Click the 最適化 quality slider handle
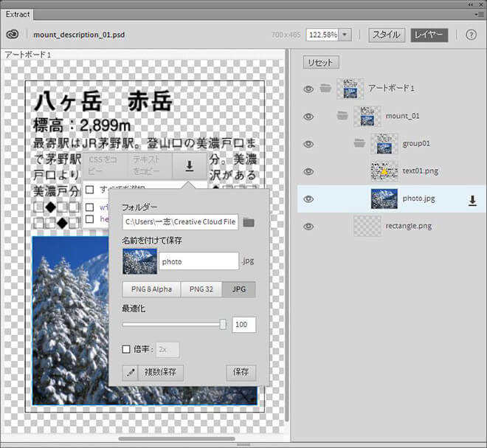This screenshot has height=448, width=487. pyautogui.click(x=223, y=324)
